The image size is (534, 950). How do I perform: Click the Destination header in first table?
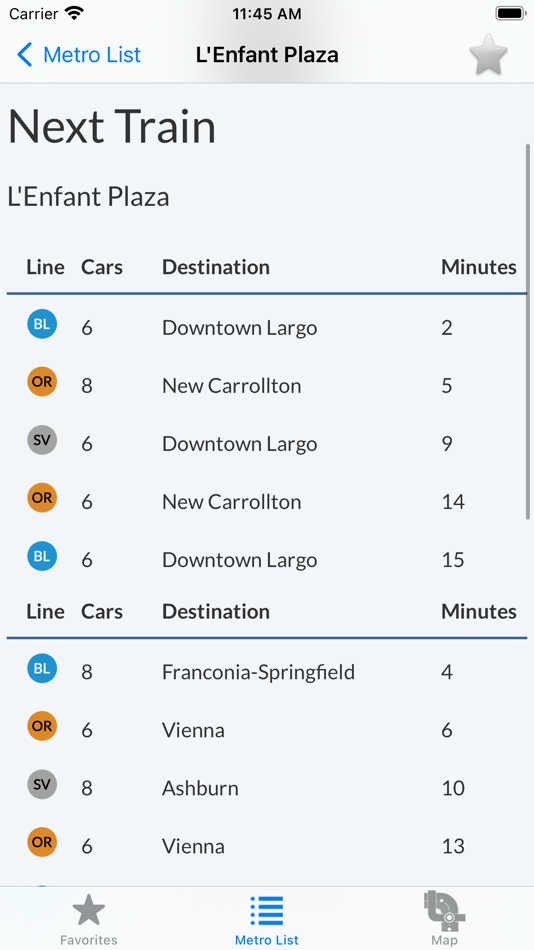tap(216, 267)
